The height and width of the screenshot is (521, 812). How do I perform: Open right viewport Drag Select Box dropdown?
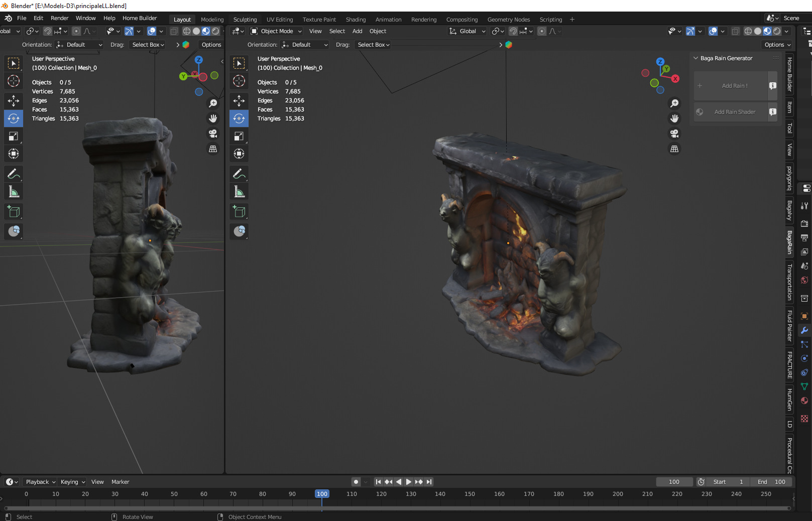pos(374,45)
